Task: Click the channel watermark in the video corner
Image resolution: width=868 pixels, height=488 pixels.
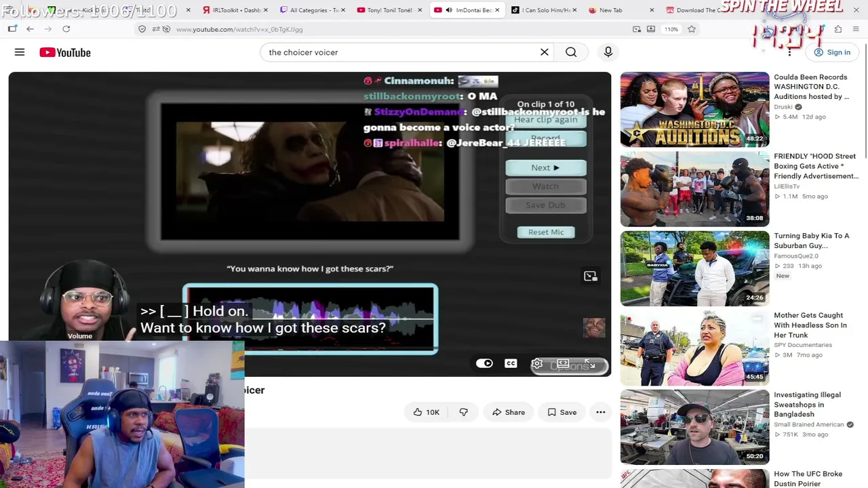Action: coord(594,327)
